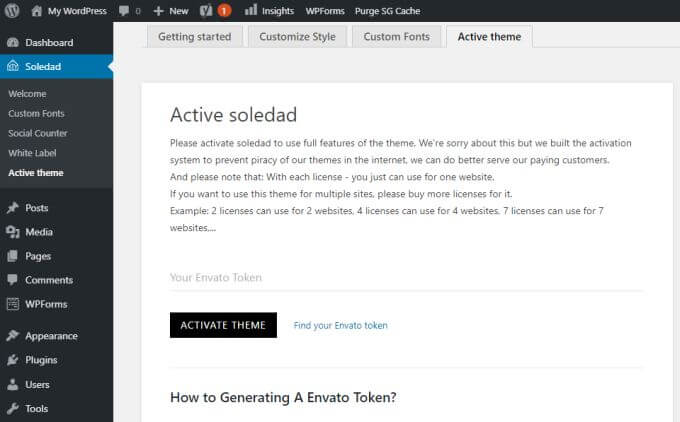The image size is (680, 422).
Task: Click the Plugins plug icon in sidebar
Action: coord(12,360)
